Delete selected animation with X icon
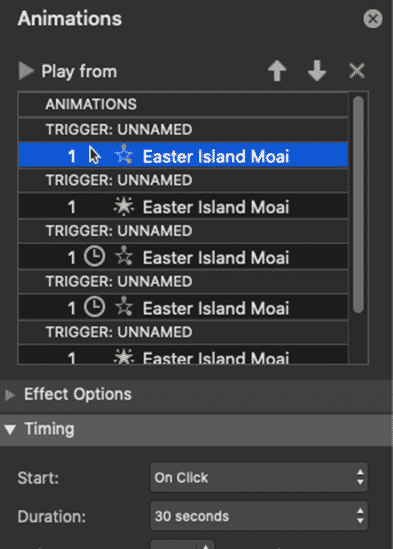The width and height of the screenshot is (393, 549). (357, 71)
